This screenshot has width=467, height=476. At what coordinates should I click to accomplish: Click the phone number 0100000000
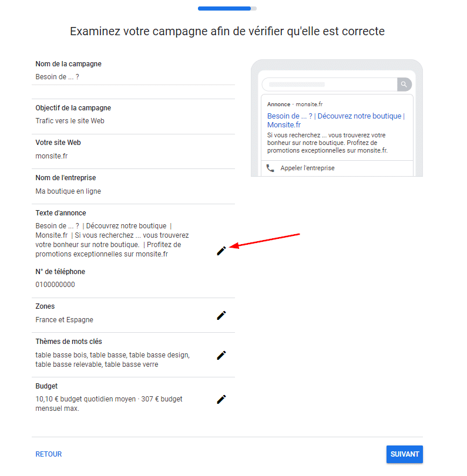pyautogui.click(x=55, y=285)
